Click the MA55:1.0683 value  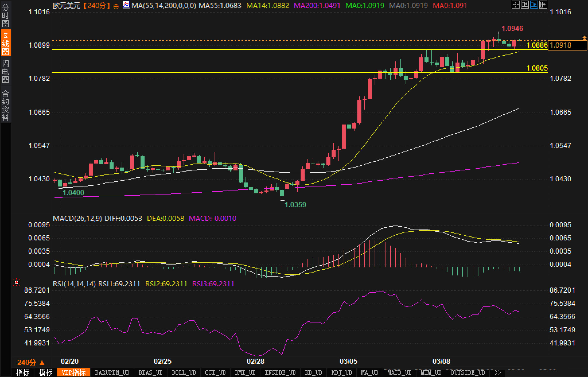pyautogui.click(x=220, y=5)
